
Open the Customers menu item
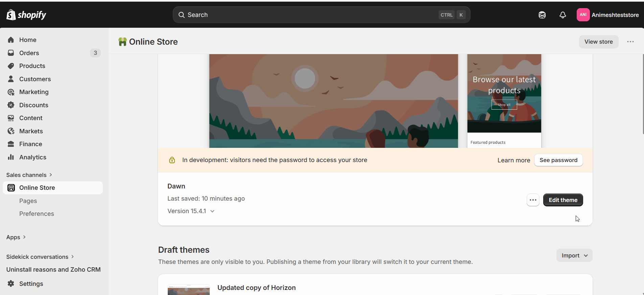point(53,79)
